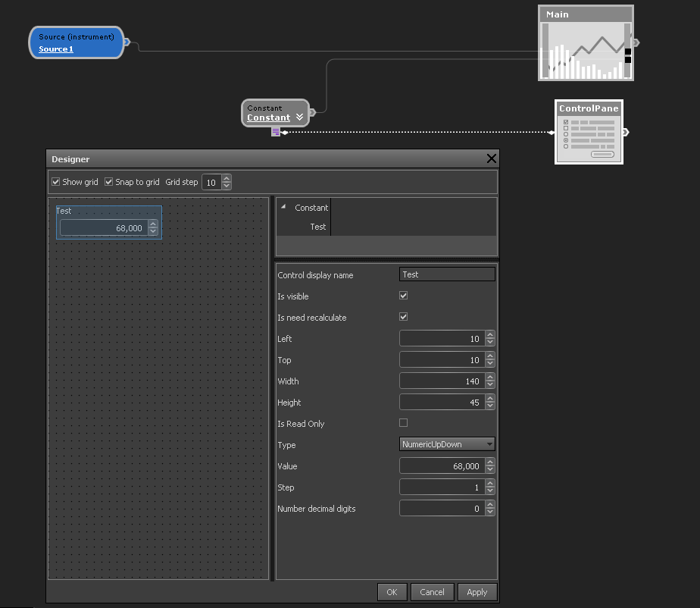Disable Snap to grid checkbox
This screenshot has height=608, width=700.
tap(108, 182)
